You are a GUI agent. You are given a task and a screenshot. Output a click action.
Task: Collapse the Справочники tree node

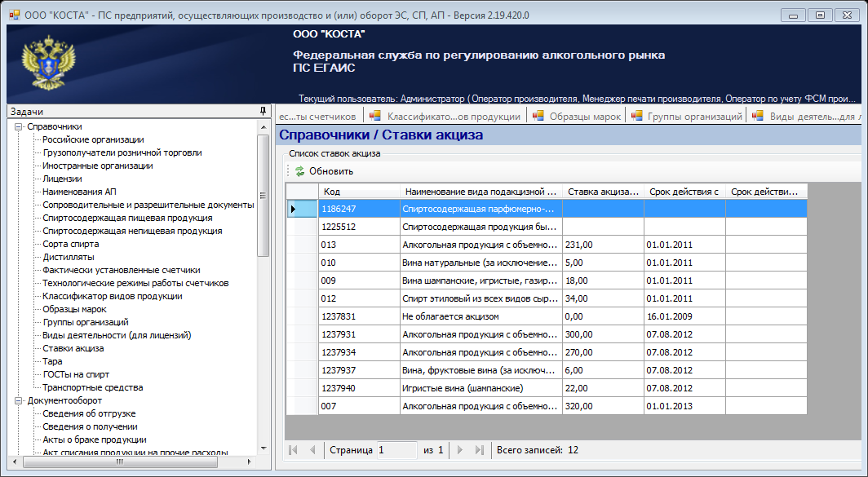(18, 126)
